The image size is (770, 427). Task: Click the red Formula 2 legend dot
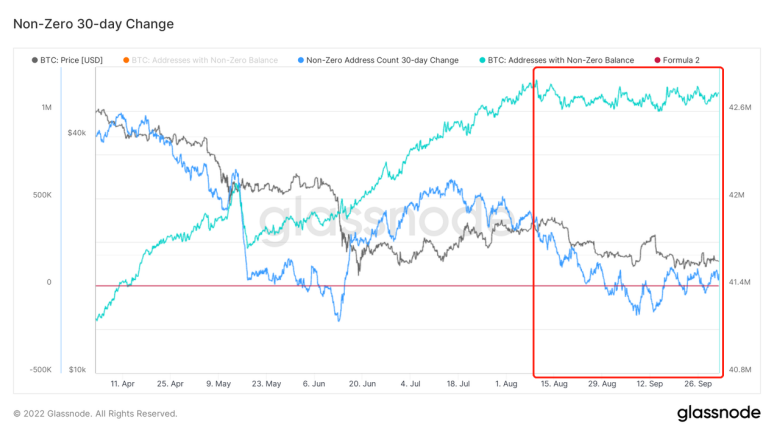coord(656,60)
